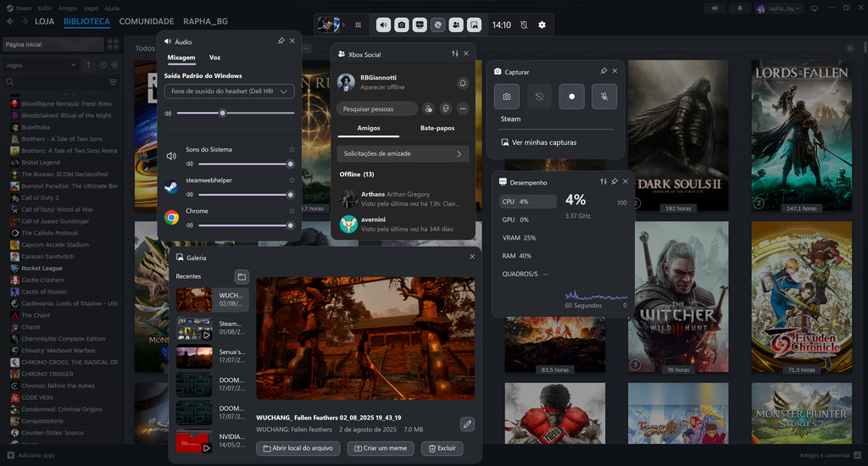Open Steam announcements megaphone icon
868x466 pixels.
coord(715,8)
